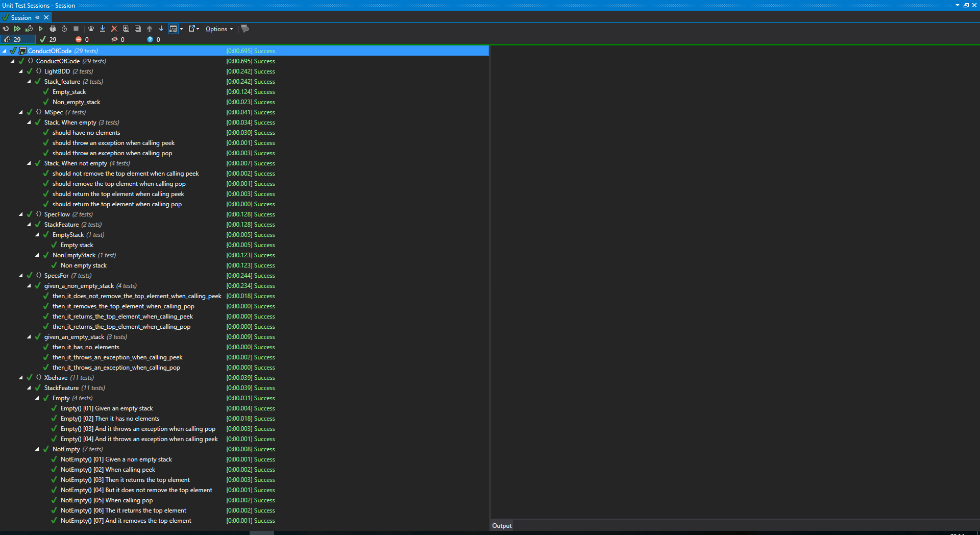
Task: Select then_it_has_no_elements test
Action: coord(86,347)
